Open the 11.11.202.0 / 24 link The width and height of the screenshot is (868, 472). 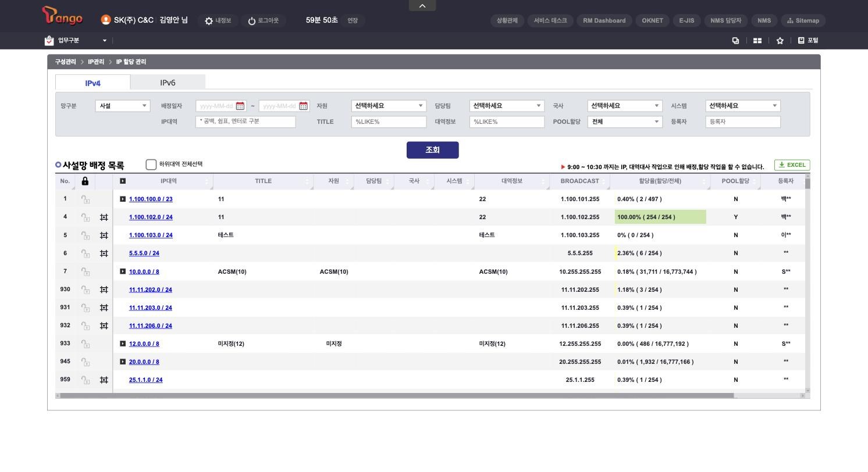151,289
